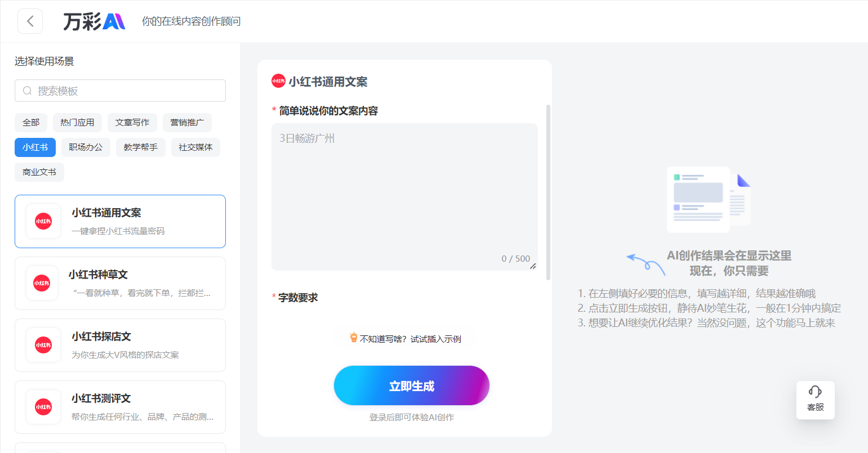Open the 小红书测评文 template card
The width and height of the screenshot is (868, 453).
pos(120,407)
